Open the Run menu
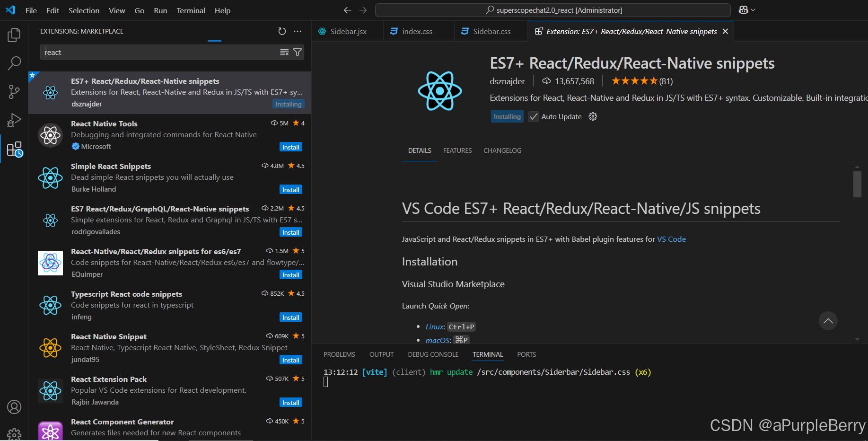This screenshot has height=441, width=868. coord(160,10)
